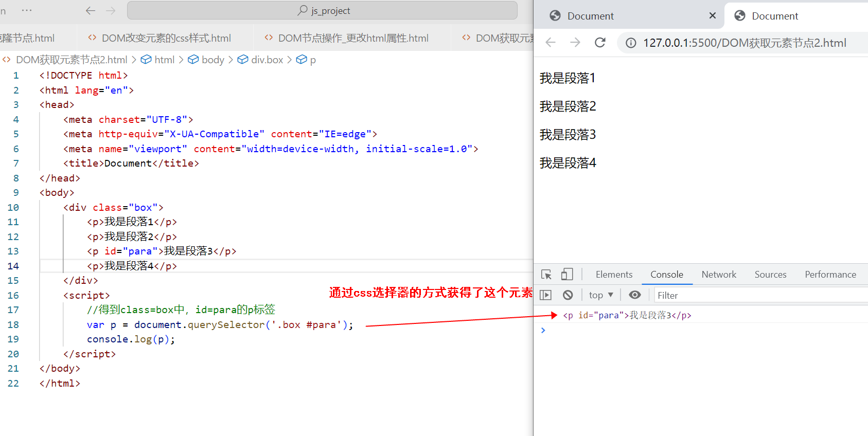Open the Network panel in DevTools
Screen dimensions: 868x436
tap(719, 275)
